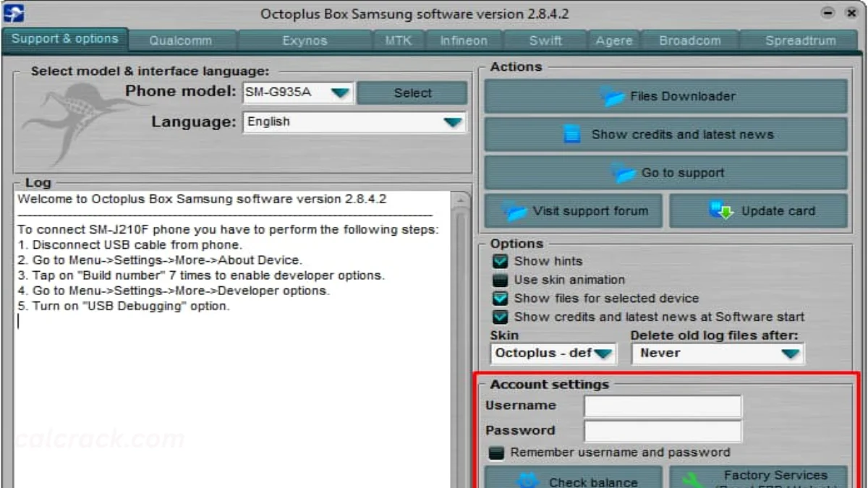Click the folder icon on Visit support forum

coord(515,211)
